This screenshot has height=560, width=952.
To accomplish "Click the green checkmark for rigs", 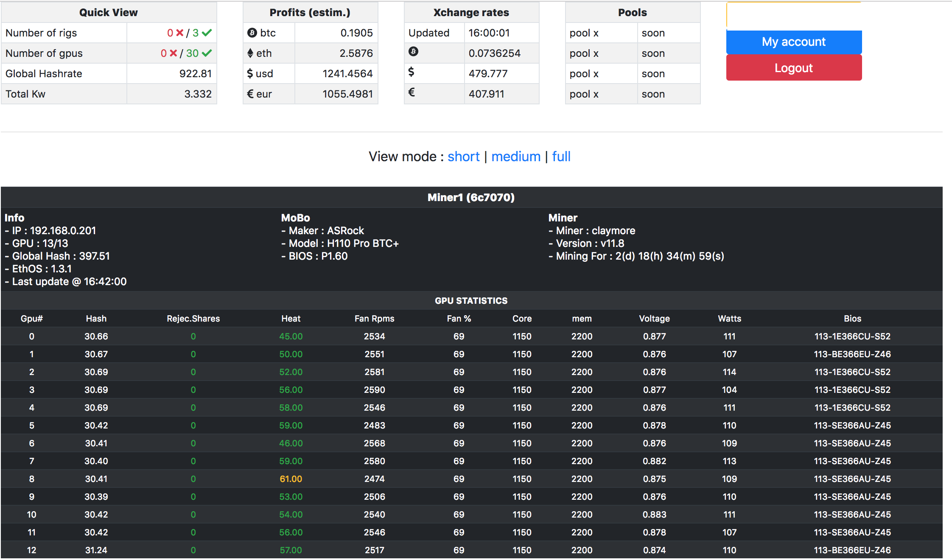I will (x=207, y=33).
